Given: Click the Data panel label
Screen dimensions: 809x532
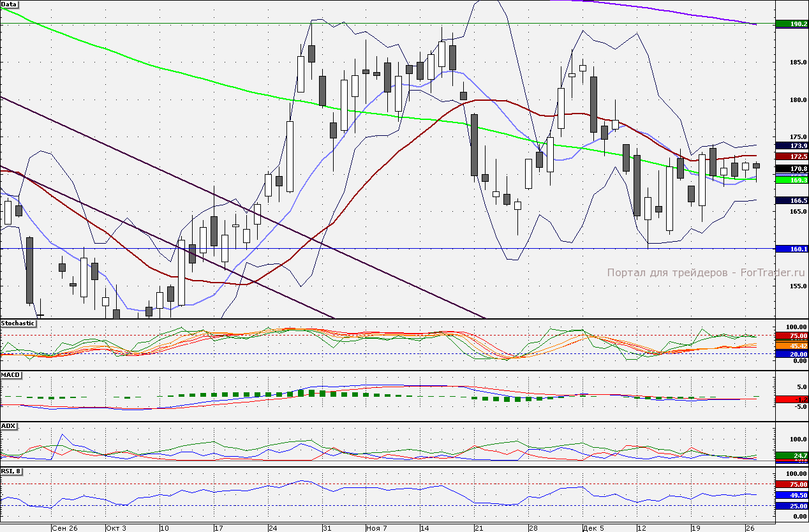Looking at the screenshot, I should pos(9,4).
